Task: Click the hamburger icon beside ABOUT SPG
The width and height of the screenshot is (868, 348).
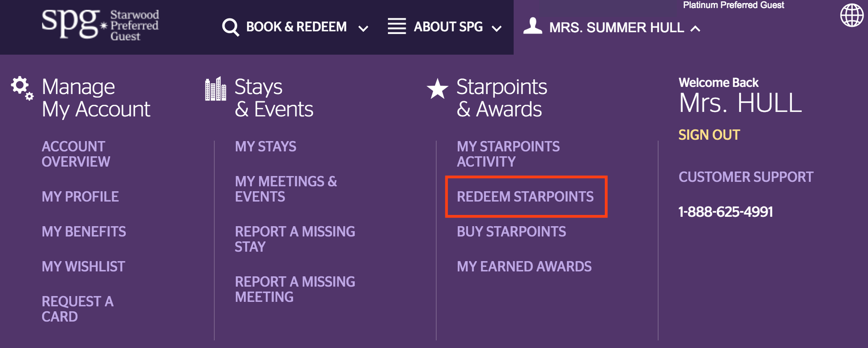Action: 396,27
